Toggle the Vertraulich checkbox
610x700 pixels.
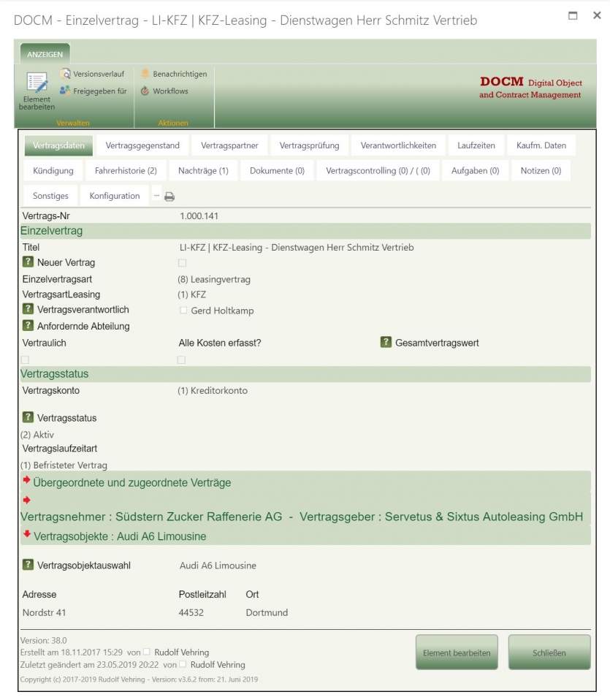[x=25, y=359]
